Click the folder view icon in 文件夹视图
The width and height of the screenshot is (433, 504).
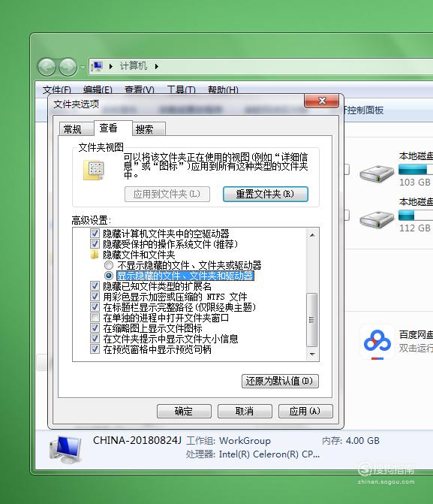pyautogui.click(x=94, y=170)
